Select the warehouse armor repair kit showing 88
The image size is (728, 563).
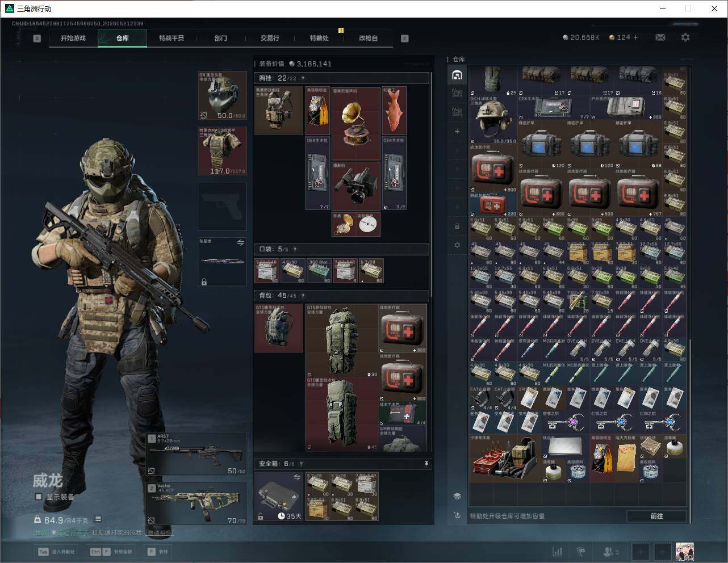pyautogui.click(x=638, y=144)
